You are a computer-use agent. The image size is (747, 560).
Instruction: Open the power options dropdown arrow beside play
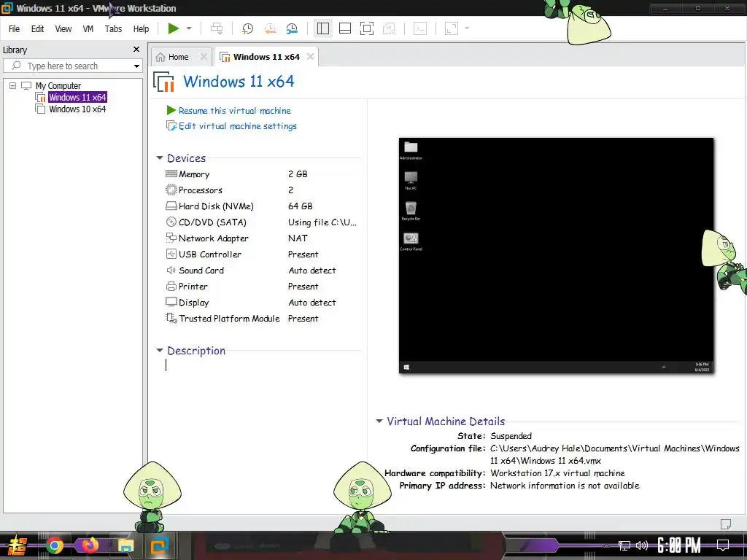tap(189, 28)
